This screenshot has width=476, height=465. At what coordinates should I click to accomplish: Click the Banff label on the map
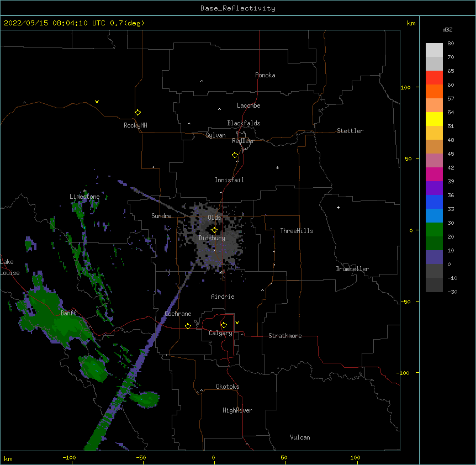coord(68,313)
